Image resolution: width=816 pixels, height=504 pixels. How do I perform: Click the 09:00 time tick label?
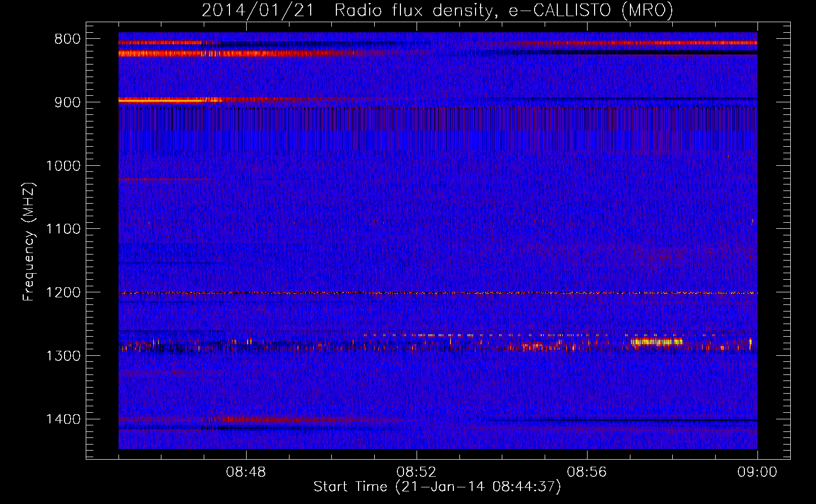point(757,472)
